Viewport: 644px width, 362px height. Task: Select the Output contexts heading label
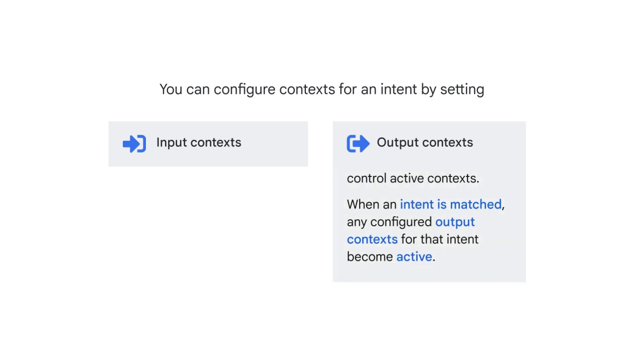tap(425, 143)
